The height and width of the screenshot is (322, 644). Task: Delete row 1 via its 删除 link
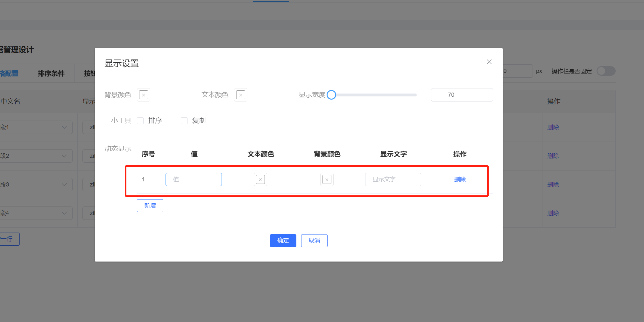tap(460, 179)
